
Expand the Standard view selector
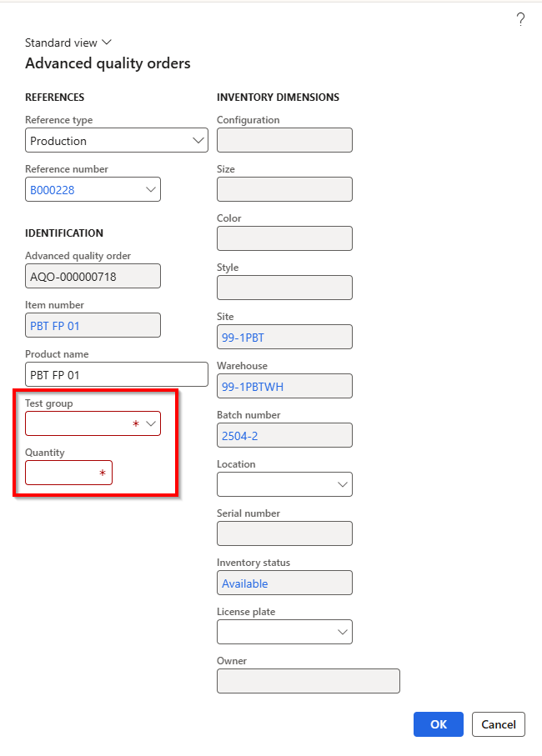click(x=68, y=43)
